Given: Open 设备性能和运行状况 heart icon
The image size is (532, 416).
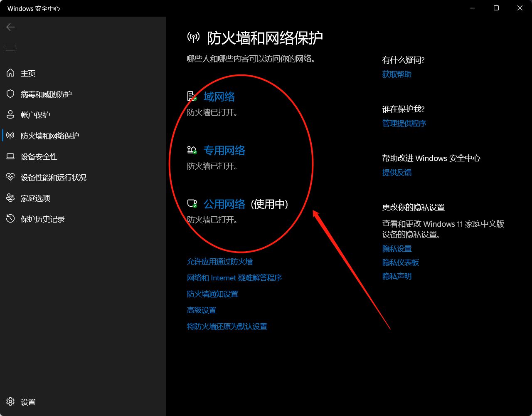Looking at the screenshot, I should 10,177.
